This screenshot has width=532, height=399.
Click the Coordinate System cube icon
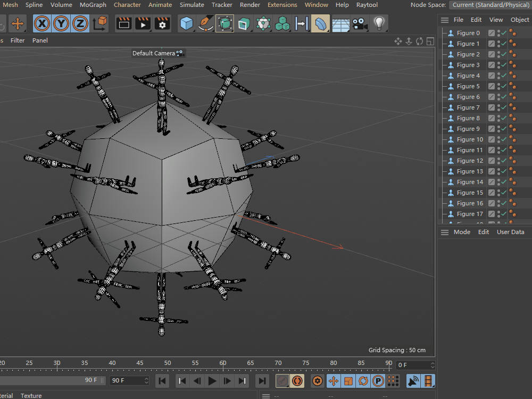pyautogui.click(x=100, y=23)
